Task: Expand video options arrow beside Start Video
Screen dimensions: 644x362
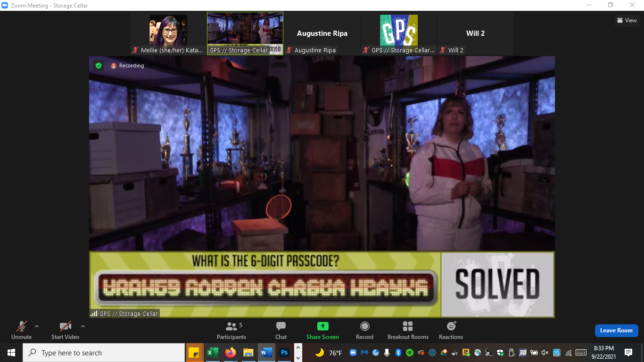Action: coord(83,326)
